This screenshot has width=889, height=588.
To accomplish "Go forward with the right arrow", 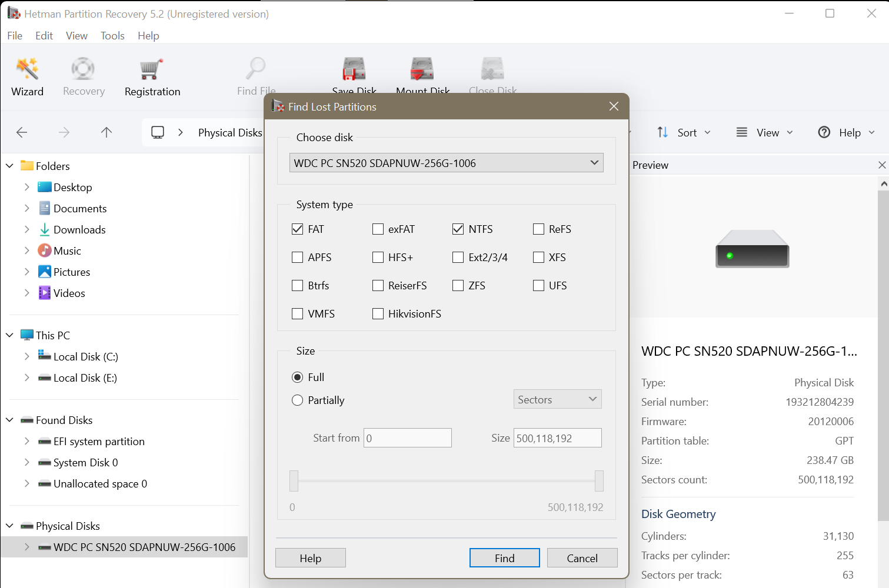I will [x=64, y=132].
